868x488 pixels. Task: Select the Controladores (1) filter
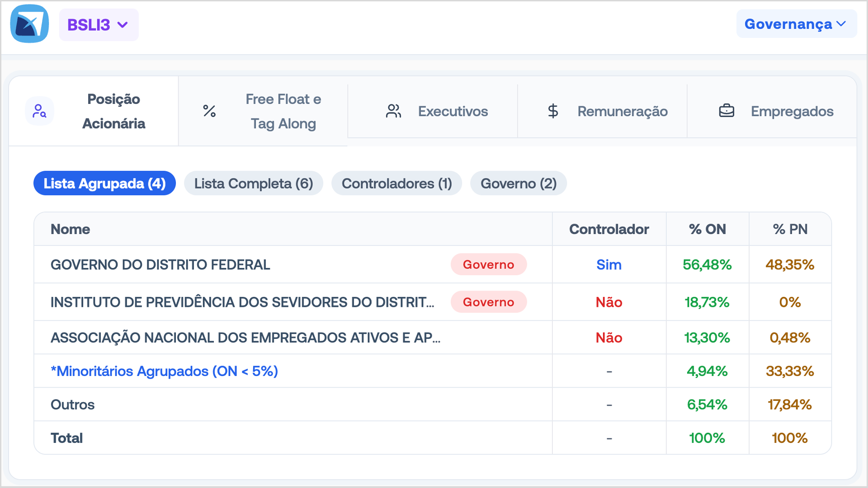pyautogui.click(x=396, y=183)
